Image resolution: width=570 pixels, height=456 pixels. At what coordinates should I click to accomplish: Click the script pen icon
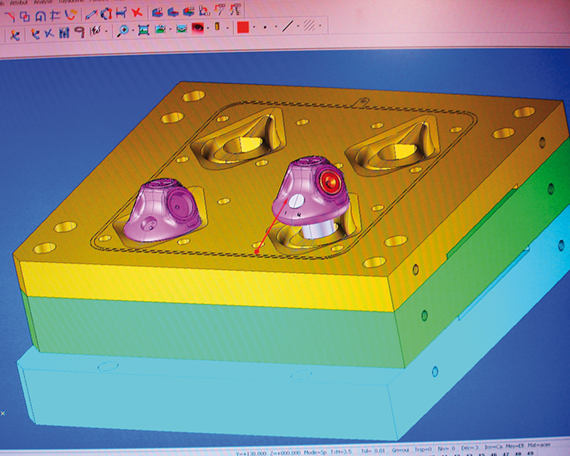tap(95, 31)
